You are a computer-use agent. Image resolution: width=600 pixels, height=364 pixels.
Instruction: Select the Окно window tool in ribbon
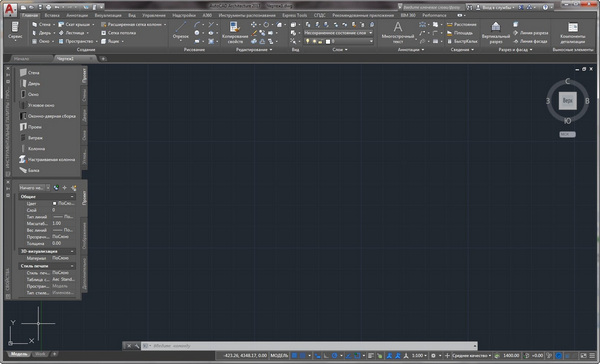(41, 41)
